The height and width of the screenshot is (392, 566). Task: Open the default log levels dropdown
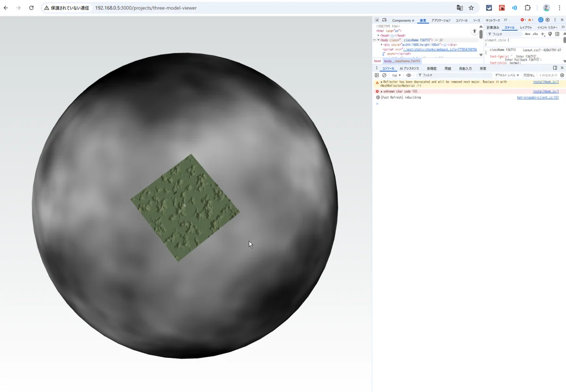(x=507, y=75)
